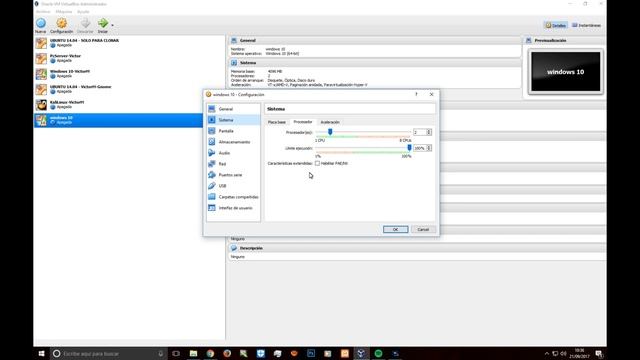Open VirtualBox cube icon on taskbar
The height and width of the screenshot is (360, 640).
(361, 353)
